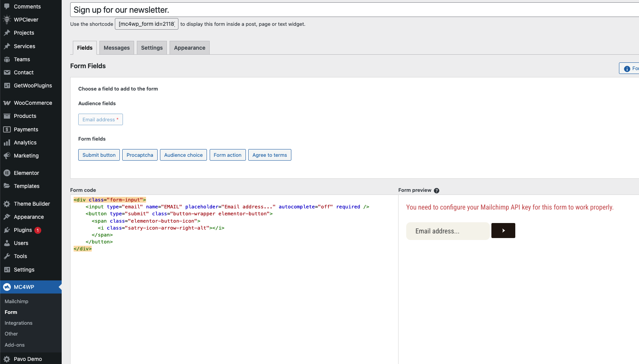Click the WooCommerce icon in sidebar
The height and width of the screenshot is (364, 639).
pos(7,103)
